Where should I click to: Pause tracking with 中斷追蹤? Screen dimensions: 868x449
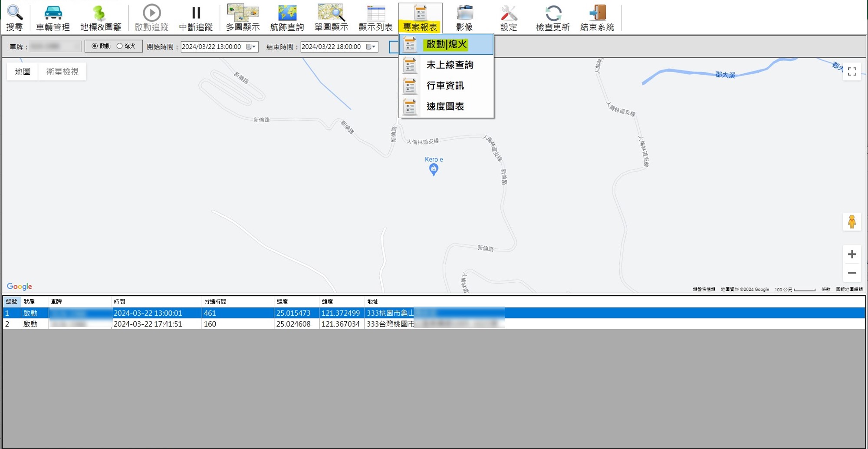(x=196, y=18)
